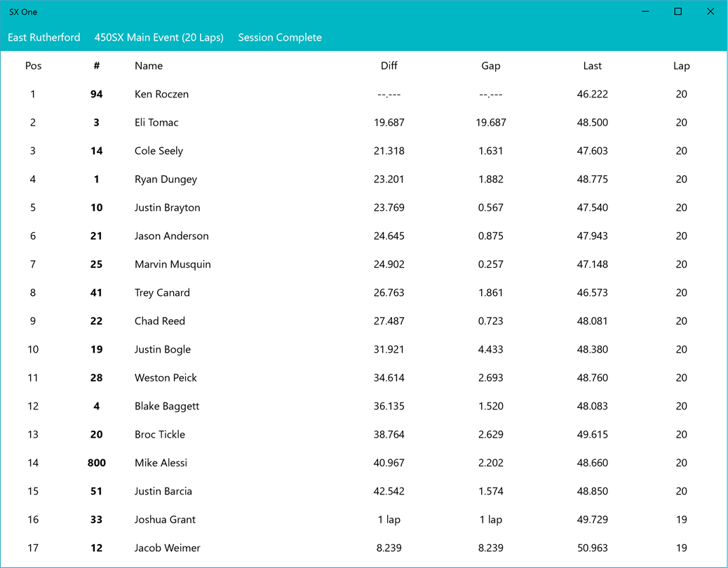Click rider number 800
Viewport: 728px width, 568px height.
point(97,463)
